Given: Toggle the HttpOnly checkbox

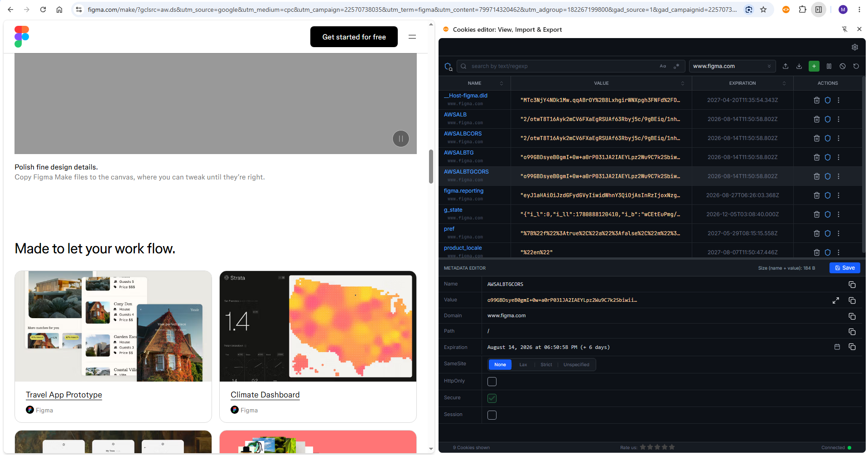Looking at the screenshot, I should click(492, 382).
